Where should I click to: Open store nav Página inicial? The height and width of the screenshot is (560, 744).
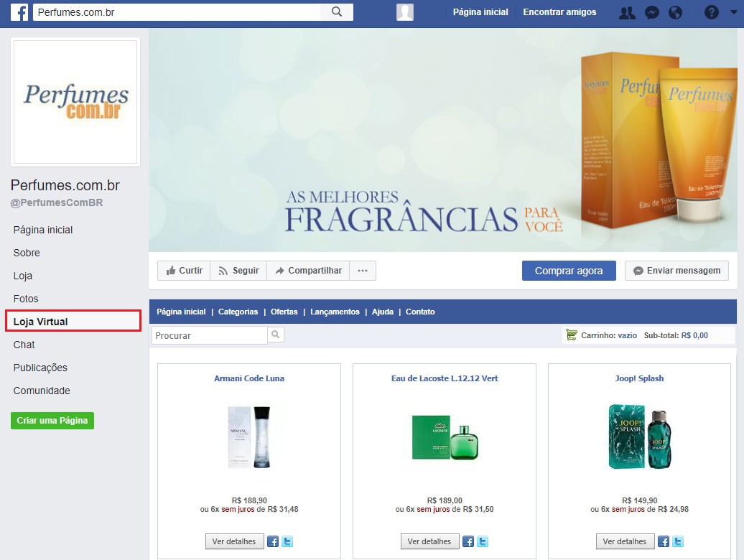tap(181, 312)
